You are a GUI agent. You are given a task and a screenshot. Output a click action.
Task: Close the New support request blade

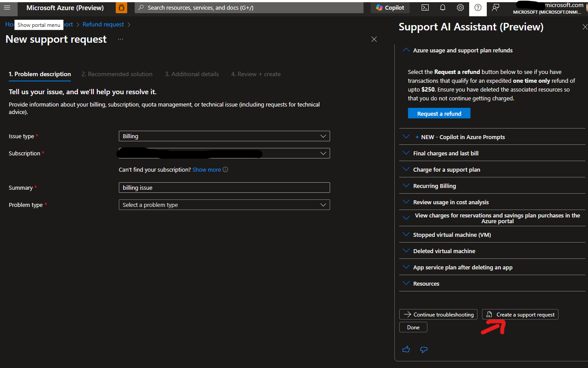click(x=374, y=39)
